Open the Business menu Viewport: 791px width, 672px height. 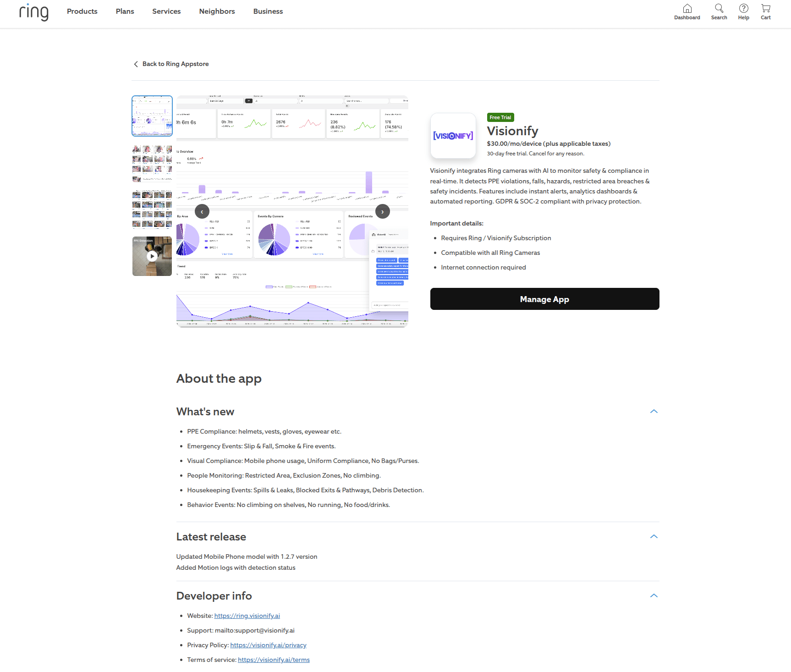pyautogui.click(x=268, y=11)
